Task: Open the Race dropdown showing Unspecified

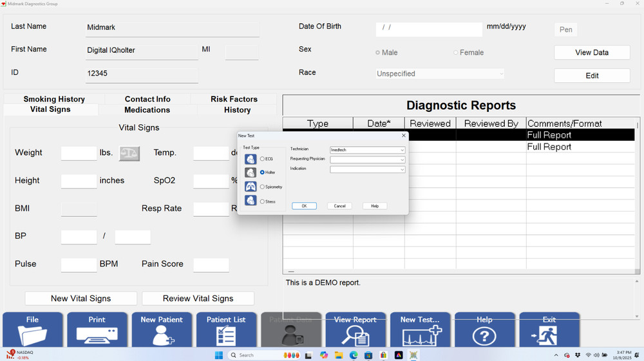Action: point(440,74)
